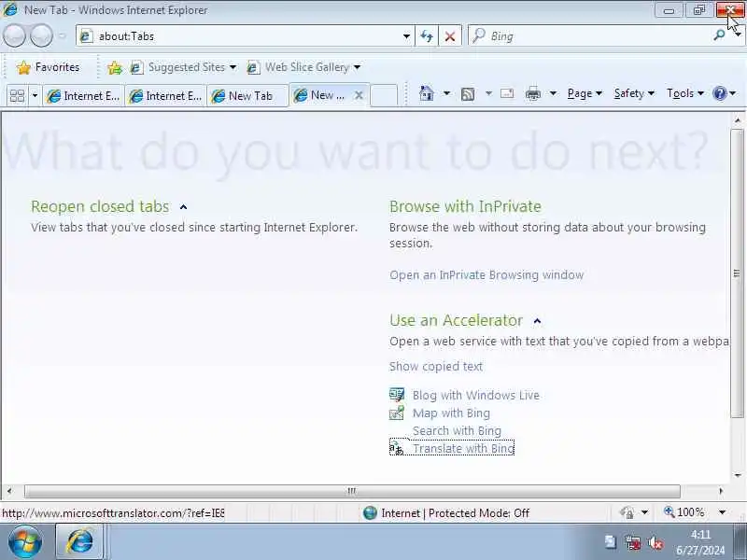
Task: Click the Action Center tray icon
Action: point(611,542)
